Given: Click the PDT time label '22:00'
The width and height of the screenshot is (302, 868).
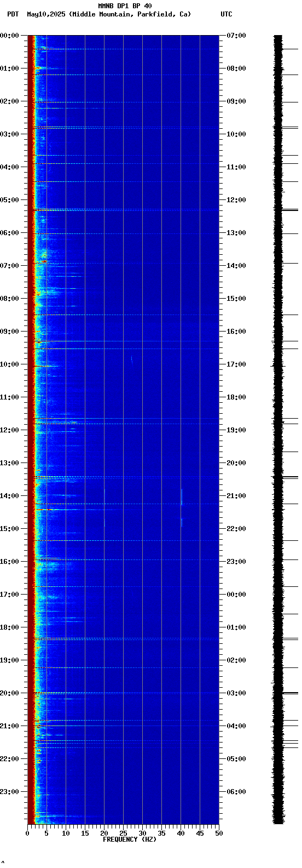Looking at the screenshot, I should click(9, 759).
